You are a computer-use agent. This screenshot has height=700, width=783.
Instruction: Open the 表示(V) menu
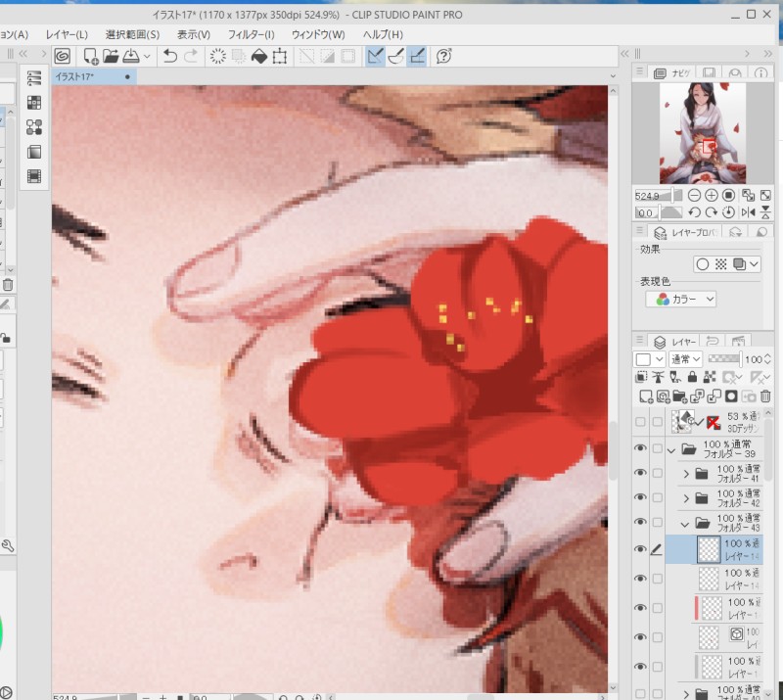(194, 34)
